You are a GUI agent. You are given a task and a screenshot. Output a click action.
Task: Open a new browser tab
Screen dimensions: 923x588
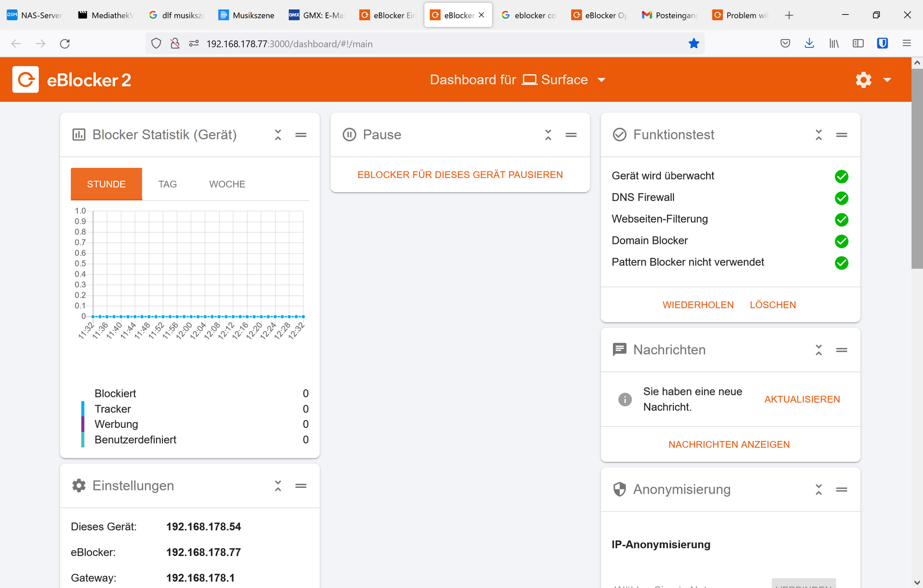[x=789, y=15]
